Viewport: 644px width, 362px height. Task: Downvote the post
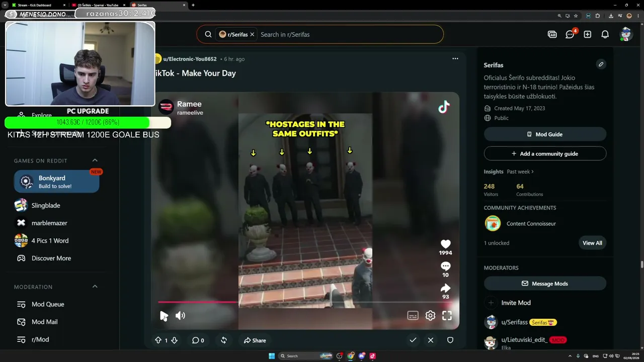coord(174,340)
